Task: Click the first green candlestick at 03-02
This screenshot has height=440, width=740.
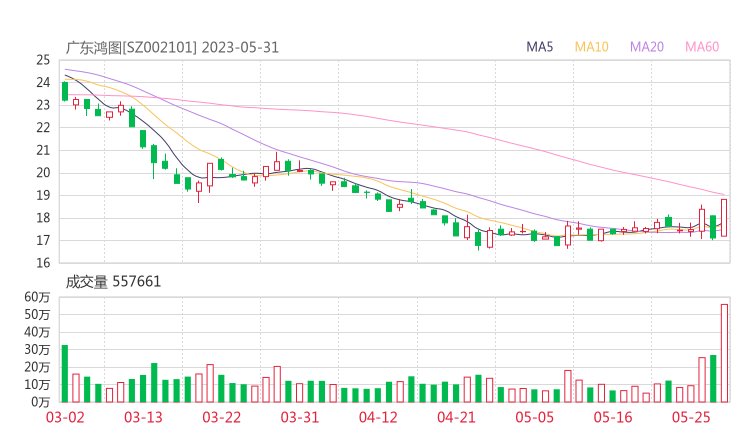Action: [x=65, y=91]
